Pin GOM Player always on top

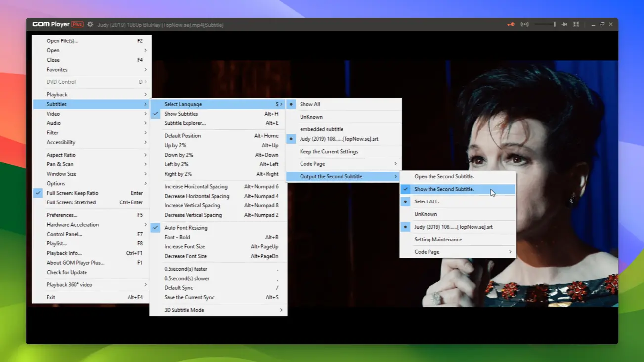564,24
